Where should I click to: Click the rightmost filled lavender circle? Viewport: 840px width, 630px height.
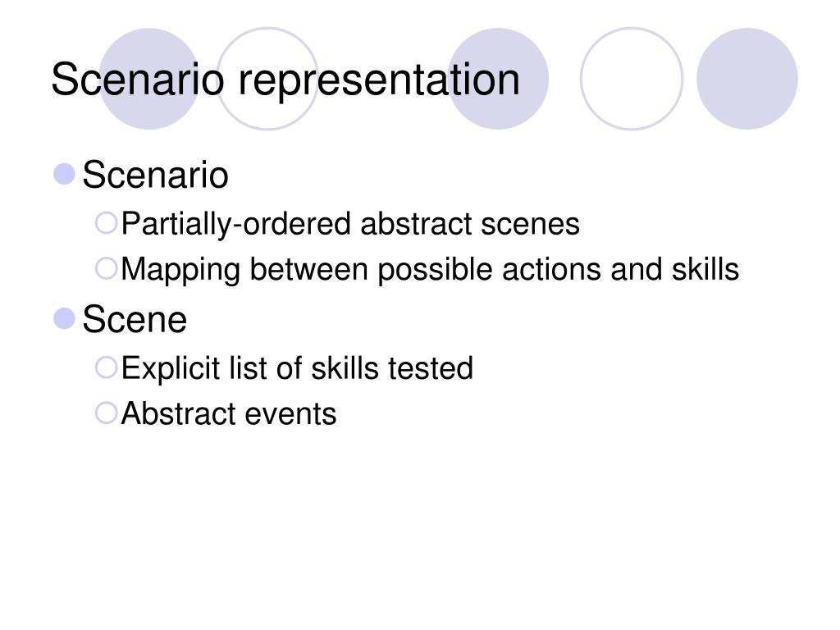click(747, 79)
